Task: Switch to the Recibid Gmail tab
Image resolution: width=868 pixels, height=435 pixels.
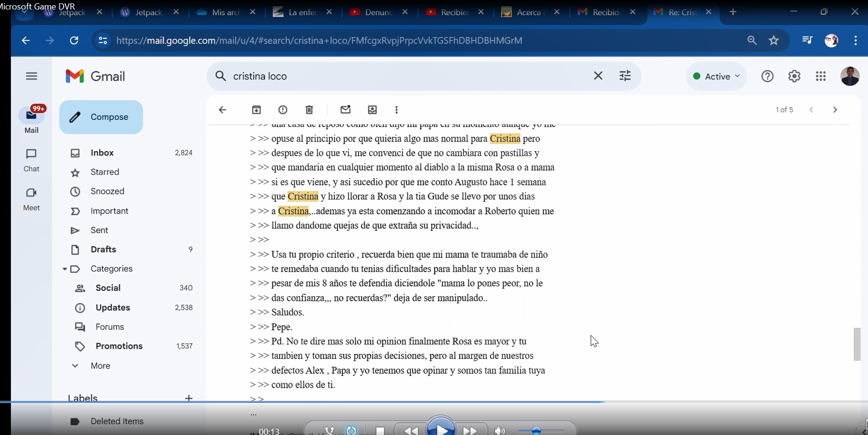Action: [x=599, y=13]
